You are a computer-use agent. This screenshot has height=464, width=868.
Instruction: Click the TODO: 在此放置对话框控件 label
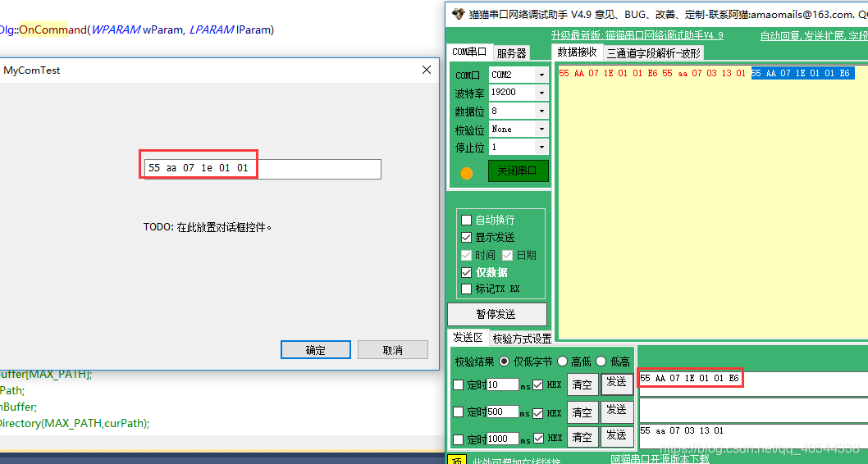(x=208, y=227)
